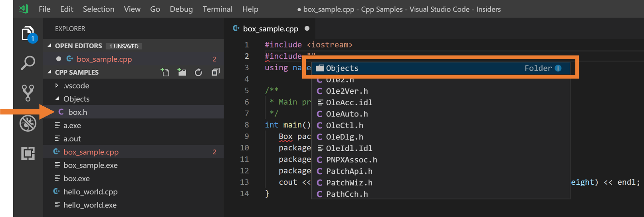The width and height of the screenshot is (644, 217).
Task: Expand the .vscode folder
Action: [x=57, y=85]
